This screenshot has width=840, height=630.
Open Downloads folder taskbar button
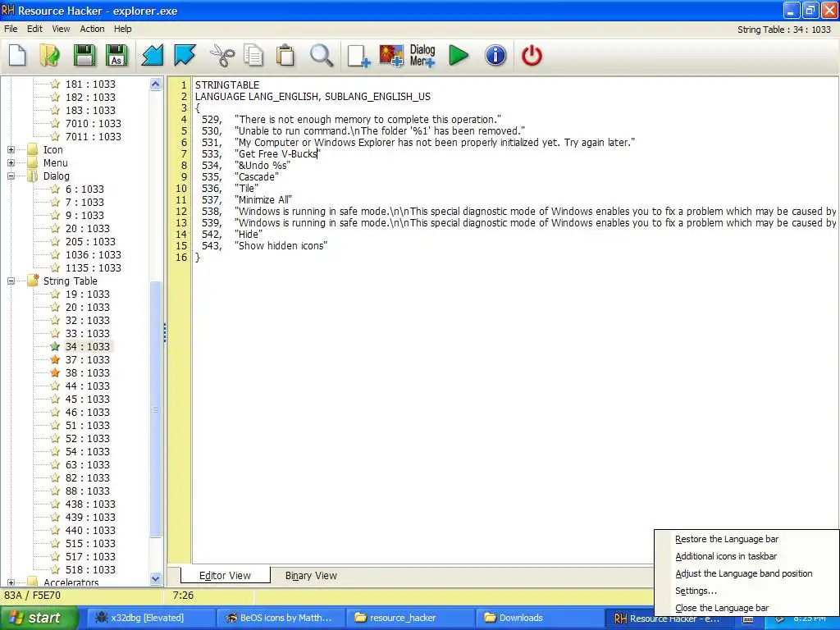tap(540, 618)
